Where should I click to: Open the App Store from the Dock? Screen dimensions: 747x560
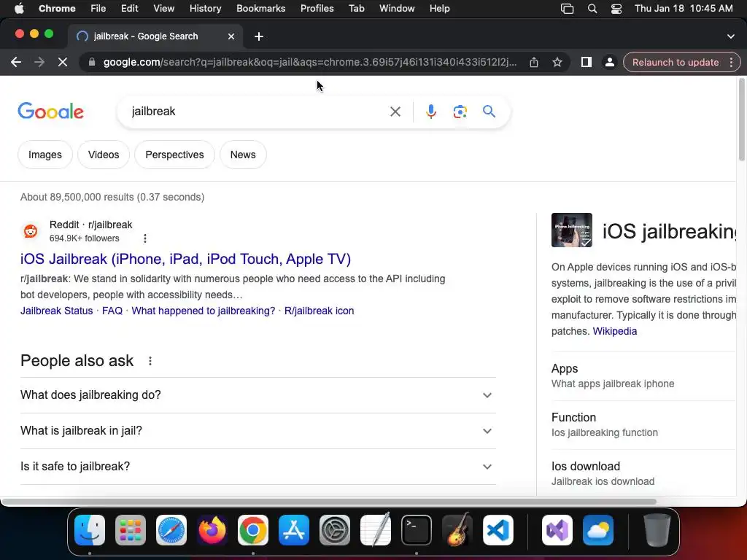(x=294, y=530)
